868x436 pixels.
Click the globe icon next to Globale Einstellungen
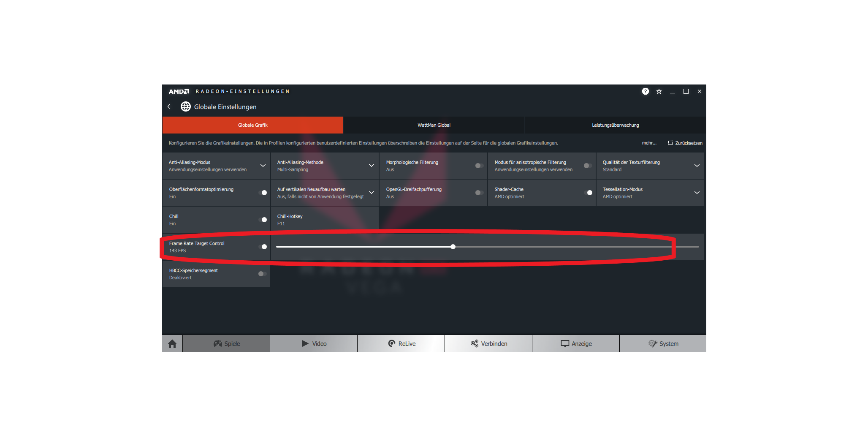click(186, 106)
